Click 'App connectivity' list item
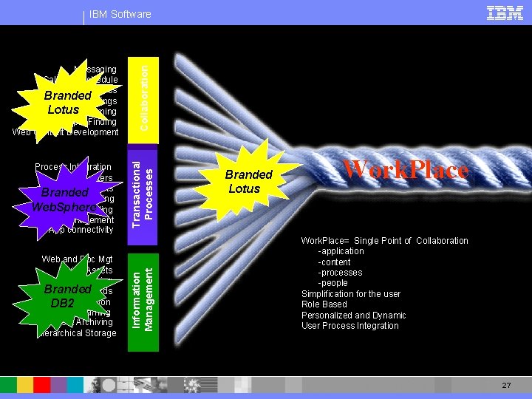This screenshot has width=532, height=399. point(81,230)
